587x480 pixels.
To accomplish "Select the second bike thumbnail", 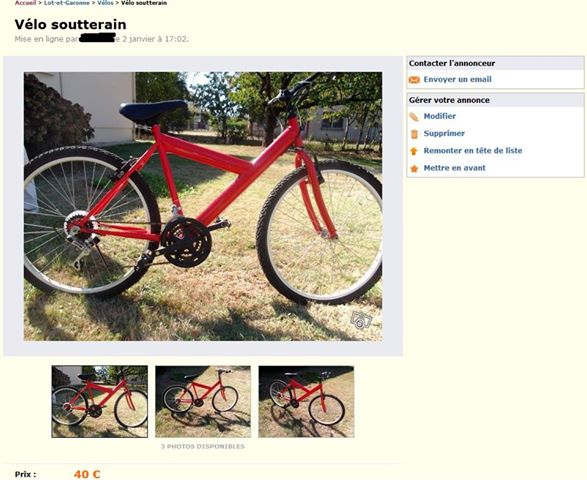I will pos(203,401).
